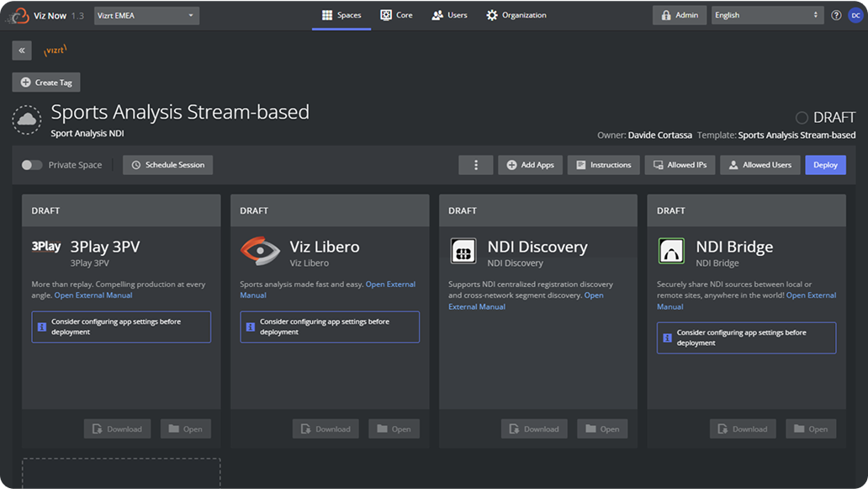868x489 pixels.
Task: Click the empty dashed app placeholder
Action: coord(121,472)
